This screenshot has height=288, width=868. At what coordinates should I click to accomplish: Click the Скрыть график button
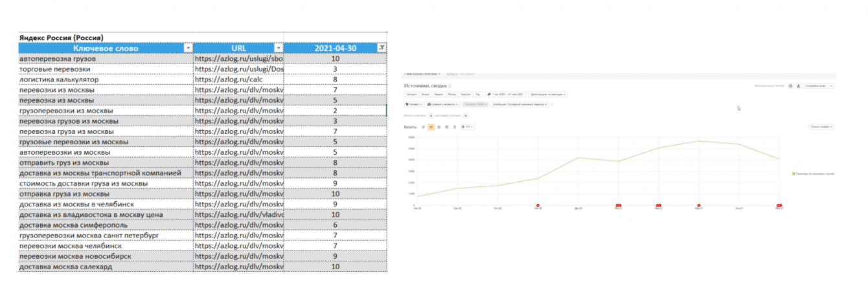[x=821, y=127]
